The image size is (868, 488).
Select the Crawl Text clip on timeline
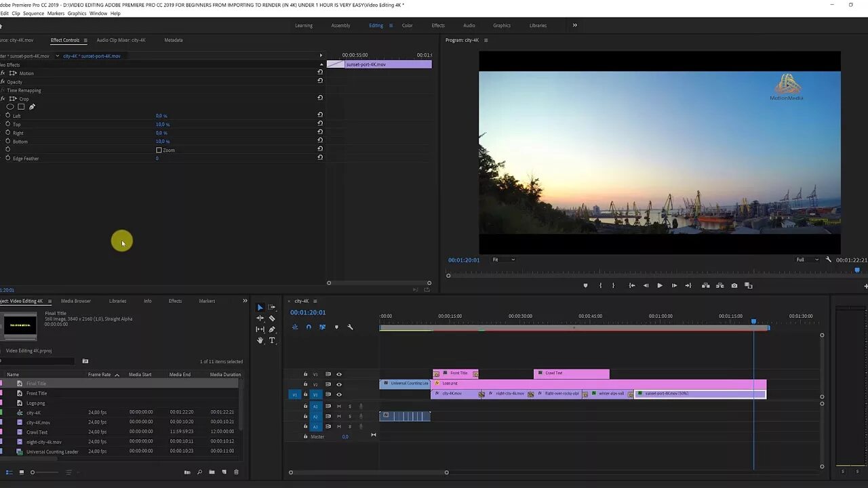[x=571, y=373]
